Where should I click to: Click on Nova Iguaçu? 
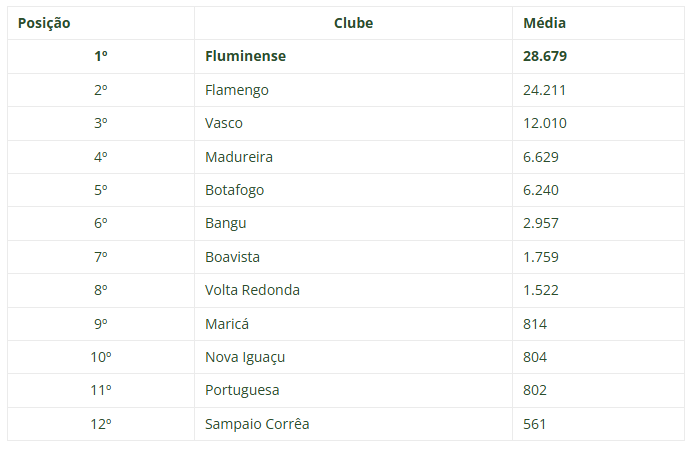(x=246, y=357)
